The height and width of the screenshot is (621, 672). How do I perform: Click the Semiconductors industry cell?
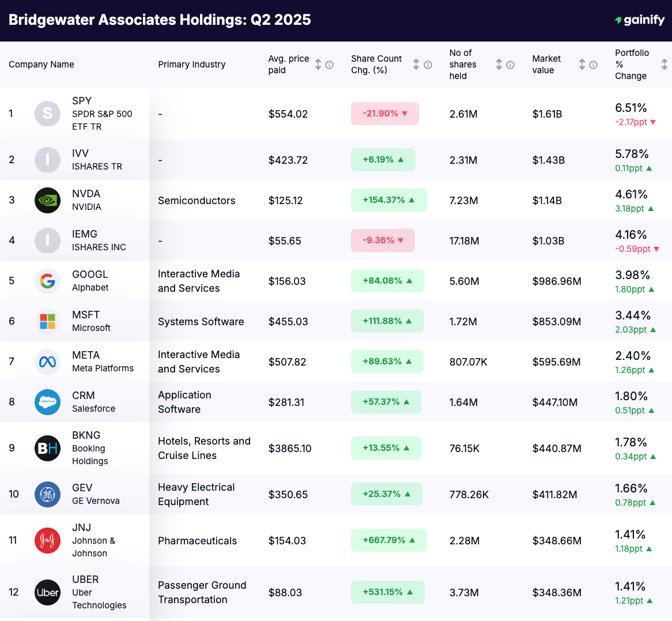pyautogui.click(x=197, y=201)
